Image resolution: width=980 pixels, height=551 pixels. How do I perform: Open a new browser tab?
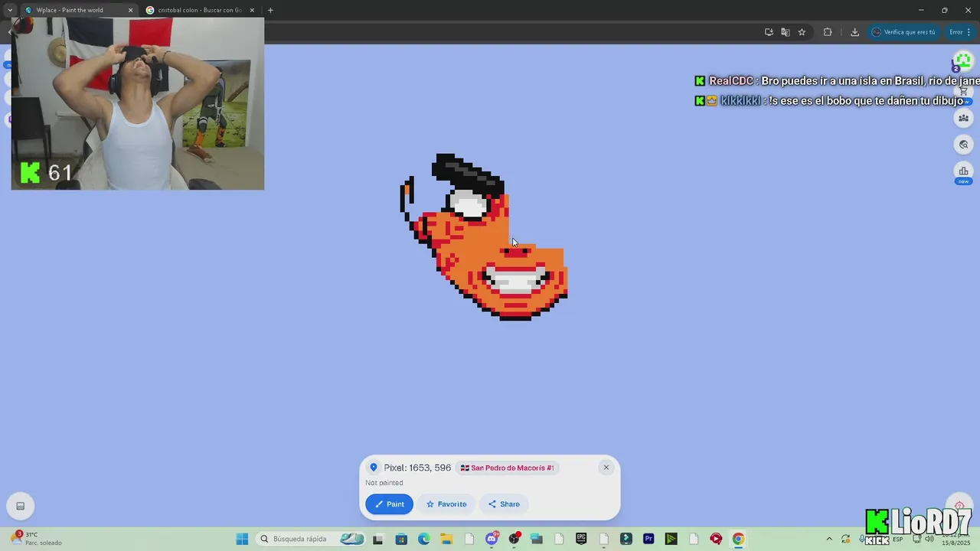click(x=270, y=10)
